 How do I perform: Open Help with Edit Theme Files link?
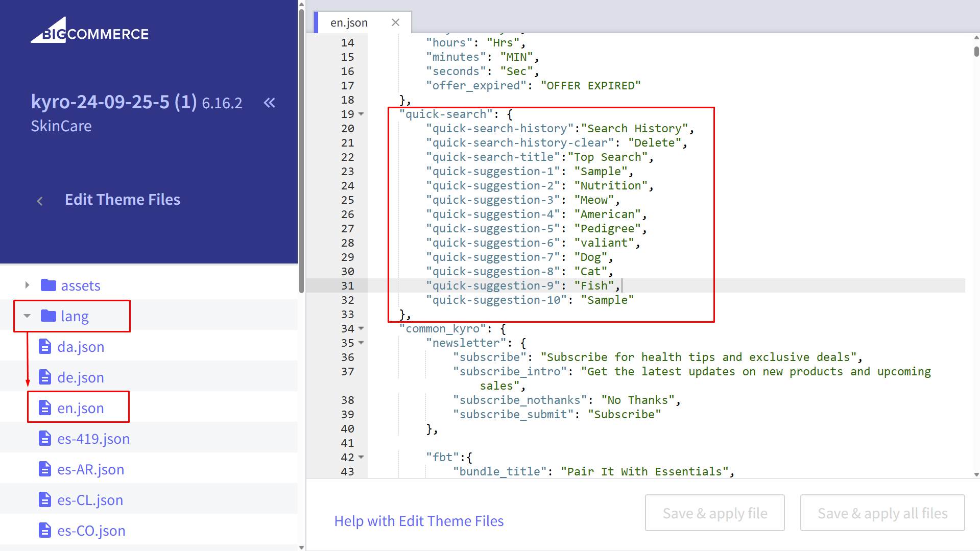point(419,521)
